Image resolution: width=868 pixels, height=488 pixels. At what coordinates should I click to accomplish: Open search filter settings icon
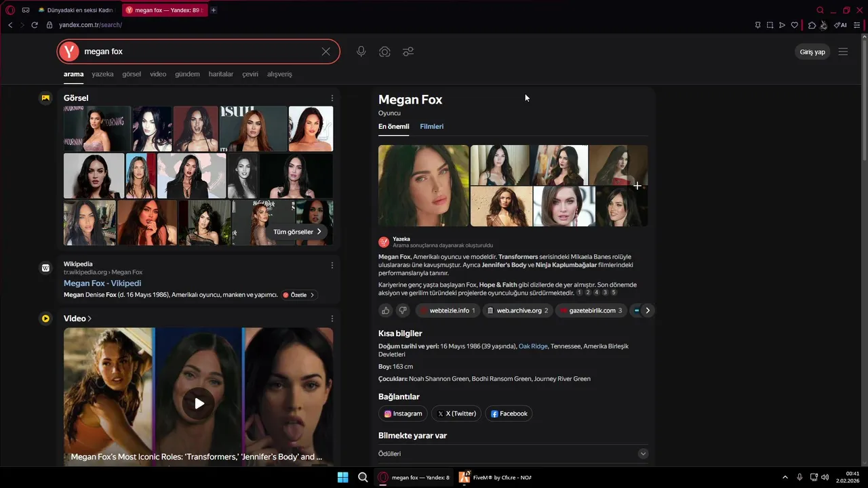click(408, 52)
